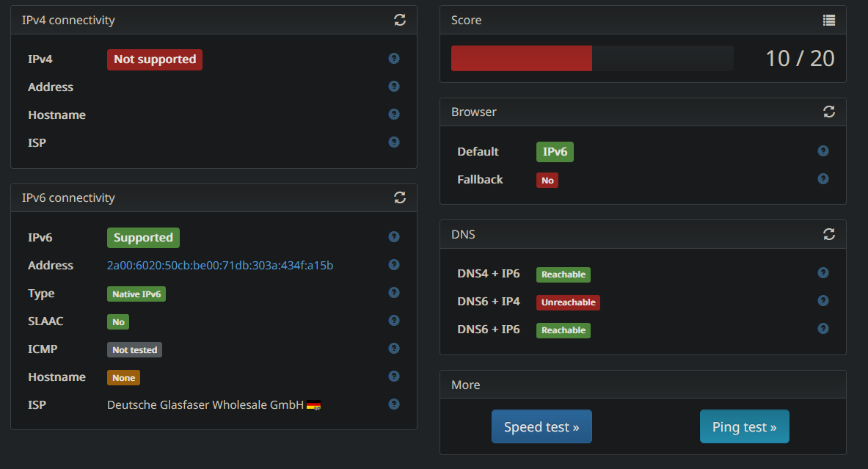
Task: Refresh the IPv6 connectivity panel
Action: click(x=400, y=197)
